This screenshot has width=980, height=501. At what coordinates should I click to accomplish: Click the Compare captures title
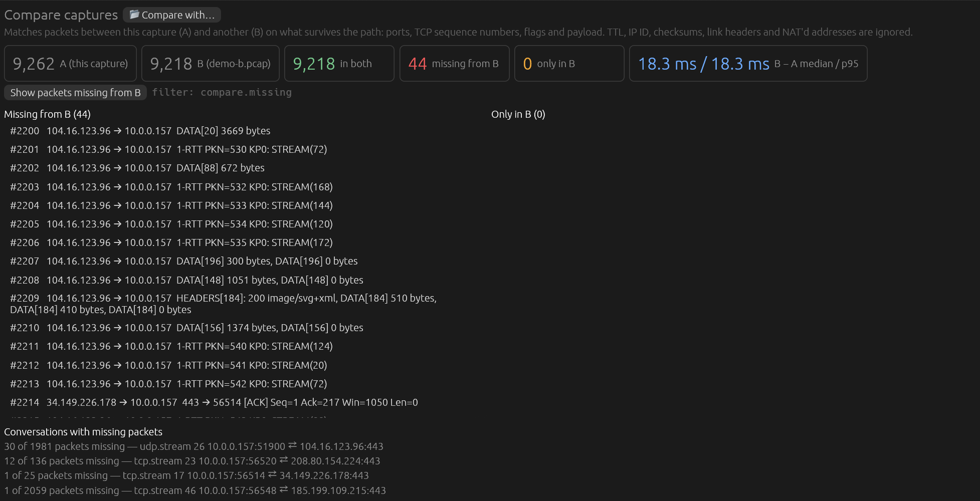tap(61, 15)
